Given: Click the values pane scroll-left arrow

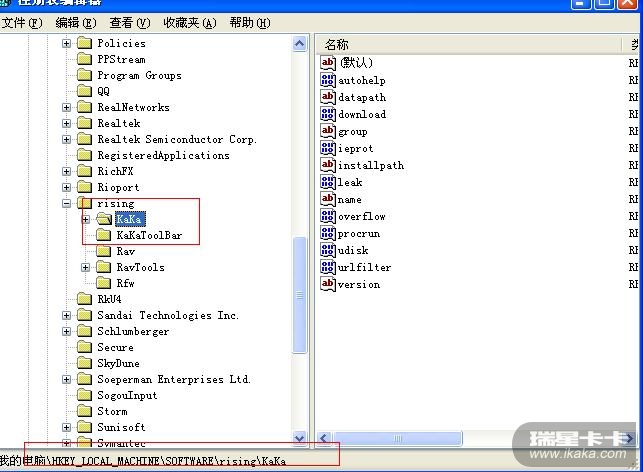Looking at the screenshot, I should [x=324, y=438].
